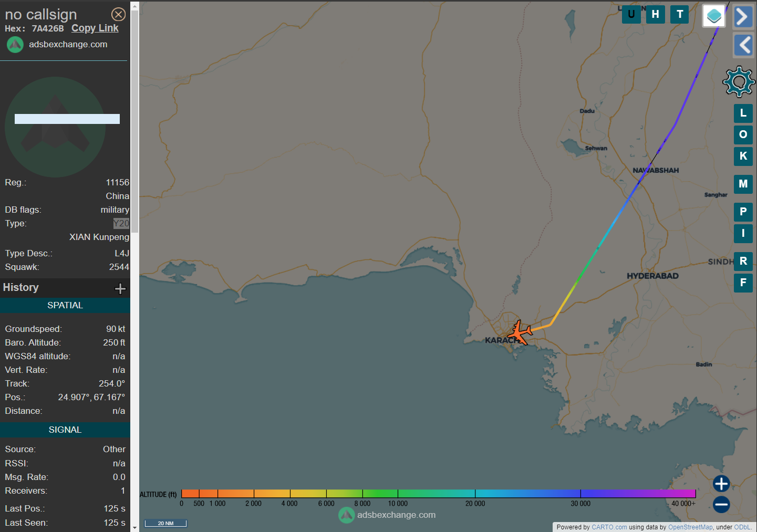Open the CARTO.com attribution link
757x532 pixels.
609,527
